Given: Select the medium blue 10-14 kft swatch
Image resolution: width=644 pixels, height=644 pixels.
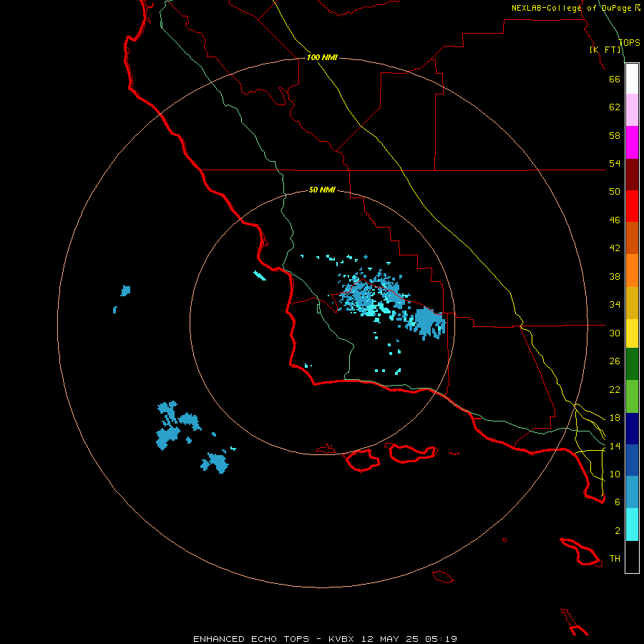Looking at the screenshot, I should coord(632,460).
